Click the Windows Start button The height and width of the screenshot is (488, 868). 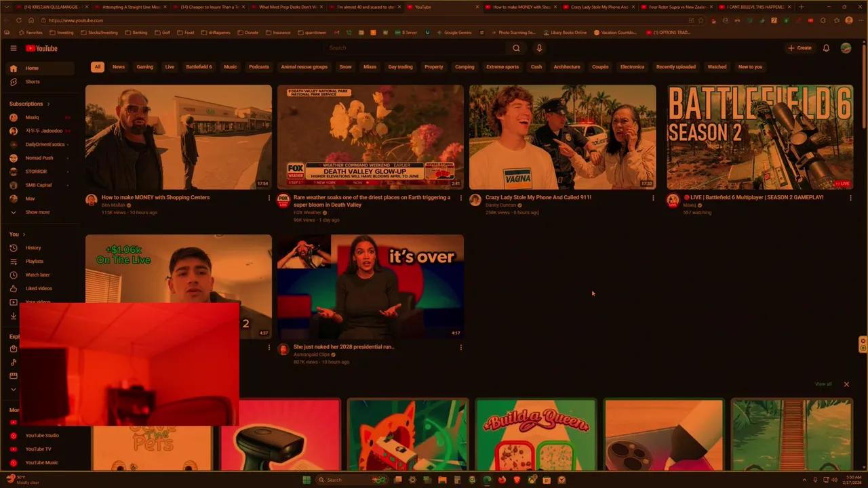pos(307,480)
